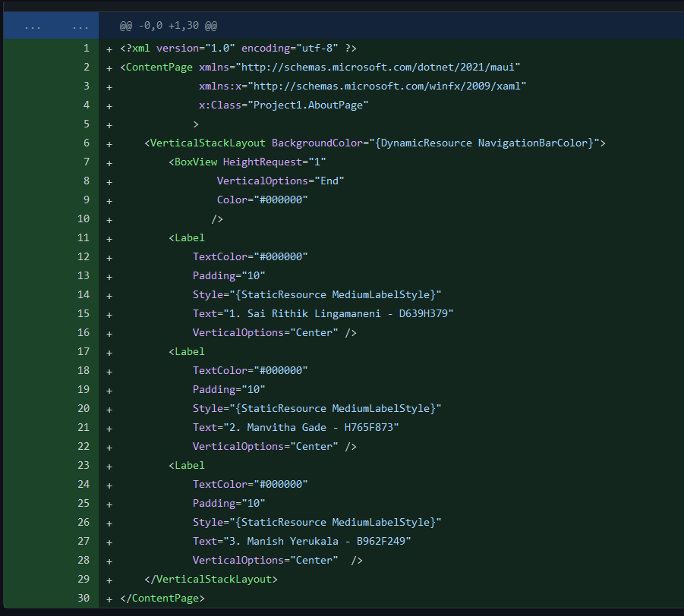Click Padding="10" on line 25
The image size is (684, 616).
[229, 504]
